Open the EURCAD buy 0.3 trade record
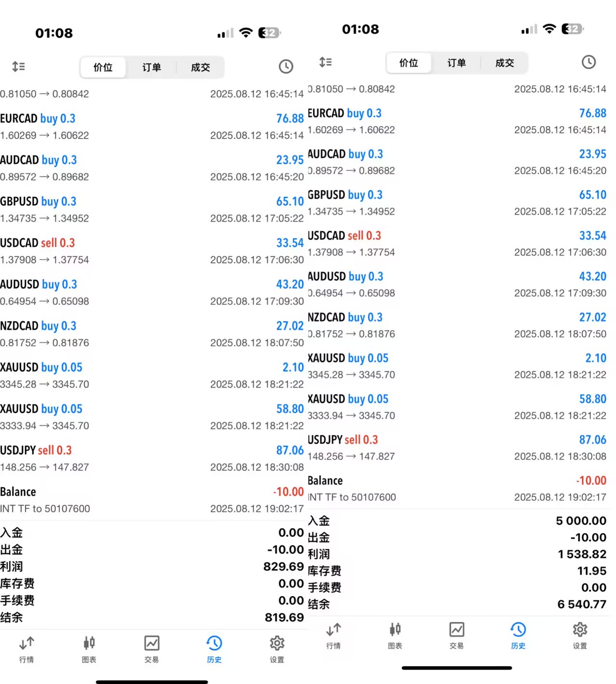Viewport: 616px width, 684px height. [x=144, y=126]
